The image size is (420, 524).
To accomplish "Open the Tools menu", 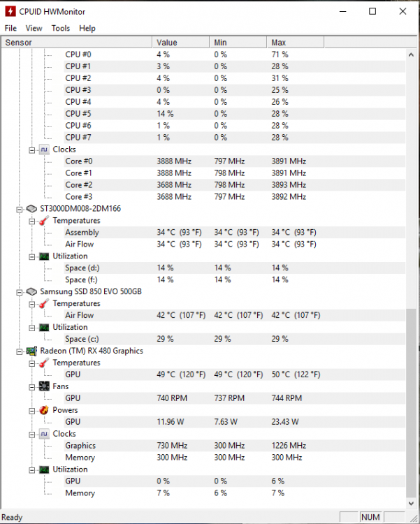I will (61, 29).
